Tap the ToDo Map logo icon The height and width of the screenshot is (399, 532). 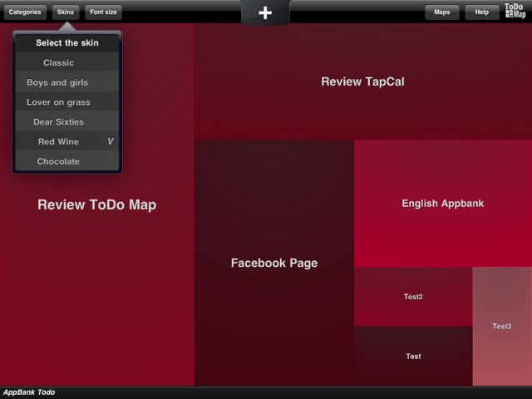[515, 11]
